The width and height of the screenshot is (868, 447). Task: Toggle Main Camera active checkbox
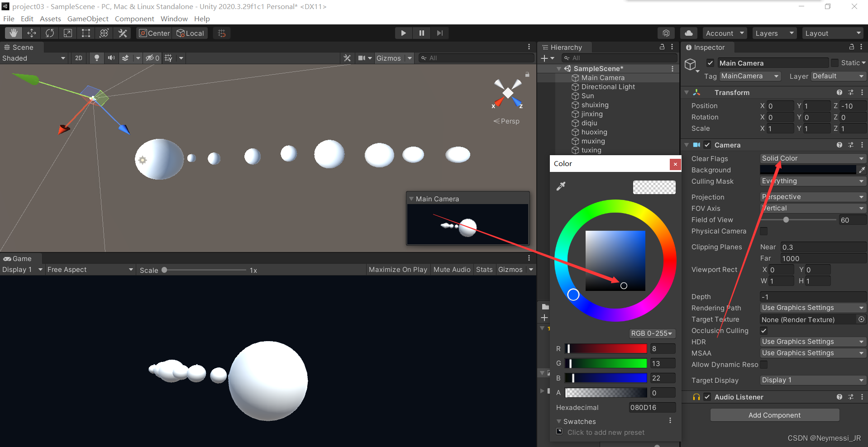[x=710, y=63]
